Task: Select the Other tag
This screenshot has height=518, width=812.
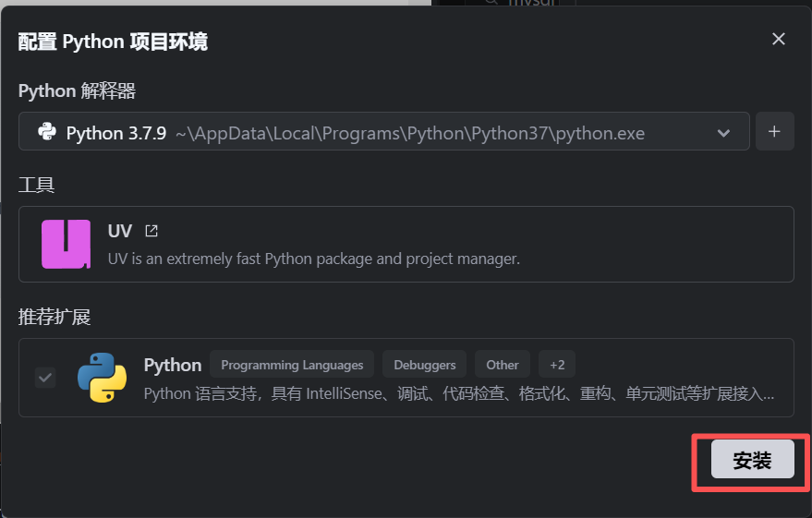Action: click(503, 365)
